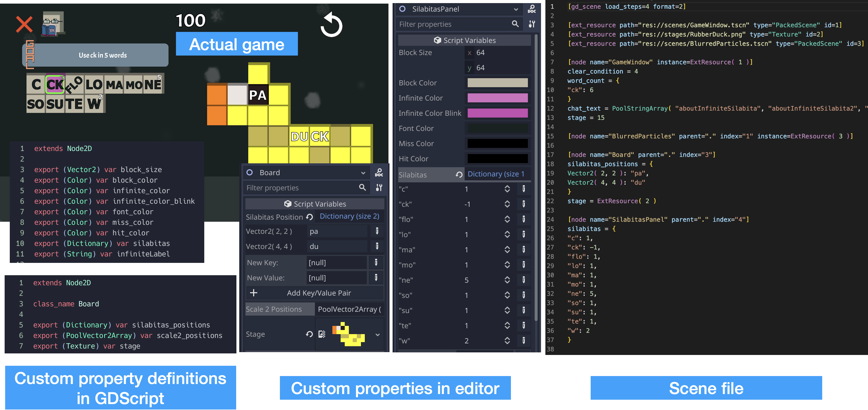Viewport: 868px width, 410px height.
Task: Expand the PoolVector2Array for Scale 2 Positions
Action: 349,309
